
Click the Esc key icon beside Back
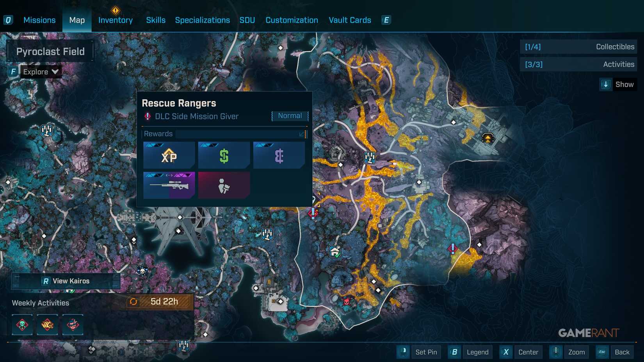pos(602,352)
